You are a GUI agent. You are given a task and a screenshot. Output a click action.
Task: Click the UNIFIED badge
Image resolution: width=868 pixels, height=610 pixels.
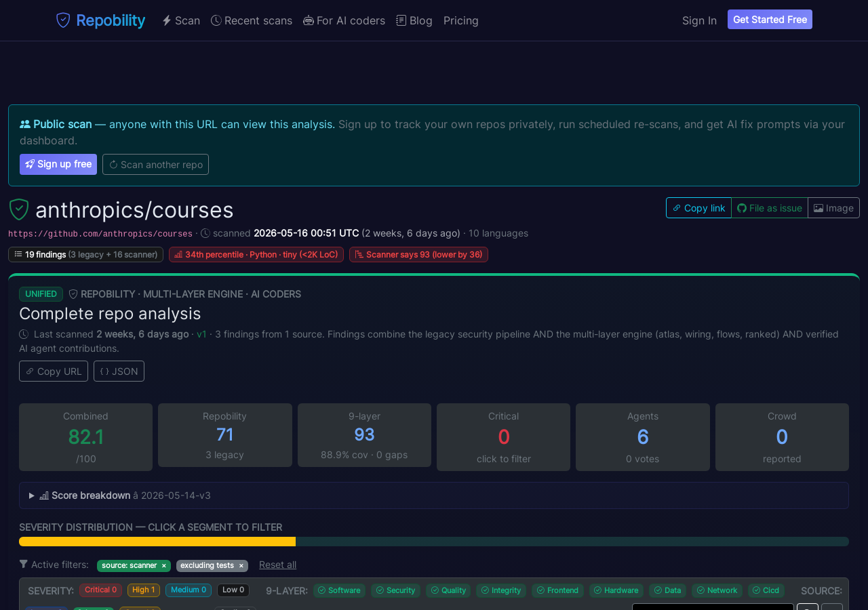(41, 294)
